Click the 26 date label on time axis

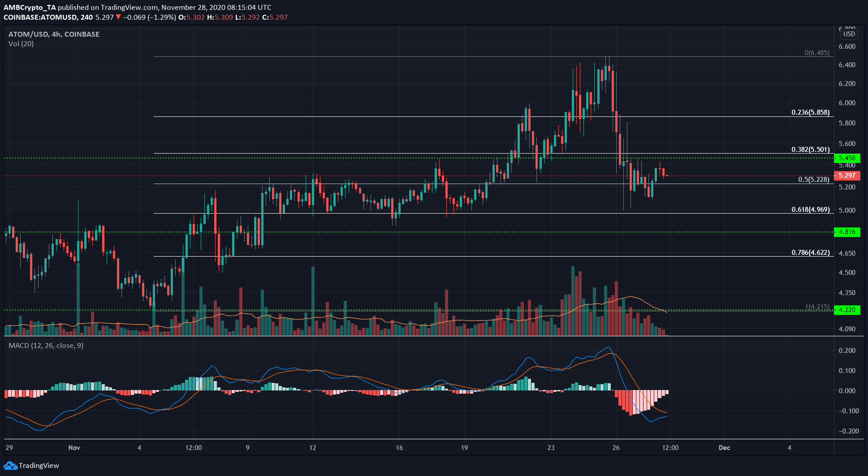pyautogui.click(x=616, y=448)
